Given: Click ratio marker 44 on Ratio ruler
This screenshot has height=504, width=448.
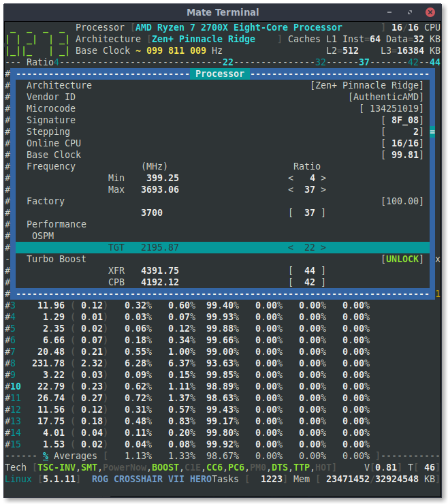Looking at the screenshot, I should tap(435, 62).
